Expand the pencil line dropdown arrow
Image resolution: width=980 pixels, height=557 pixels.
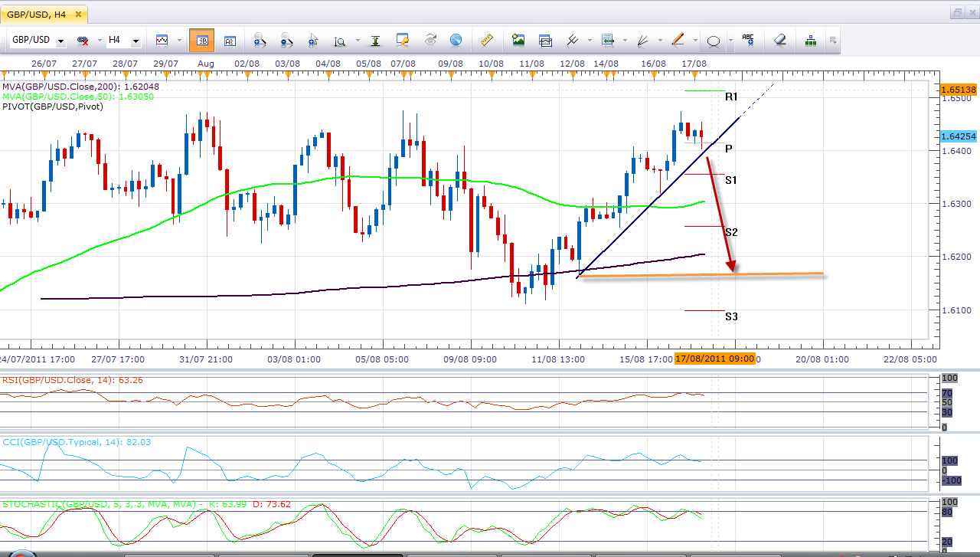pos(695,41)
